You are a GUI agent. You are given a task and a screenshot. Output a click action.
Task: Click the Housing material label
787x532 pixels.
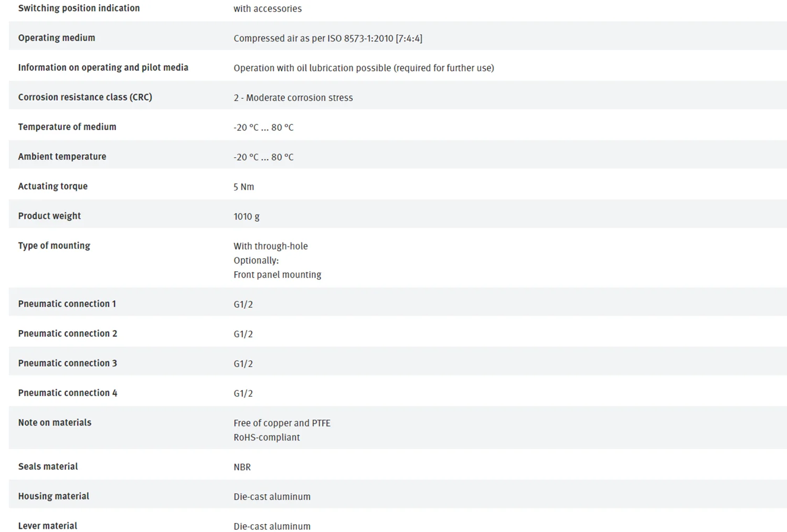(x=54, y=496)
